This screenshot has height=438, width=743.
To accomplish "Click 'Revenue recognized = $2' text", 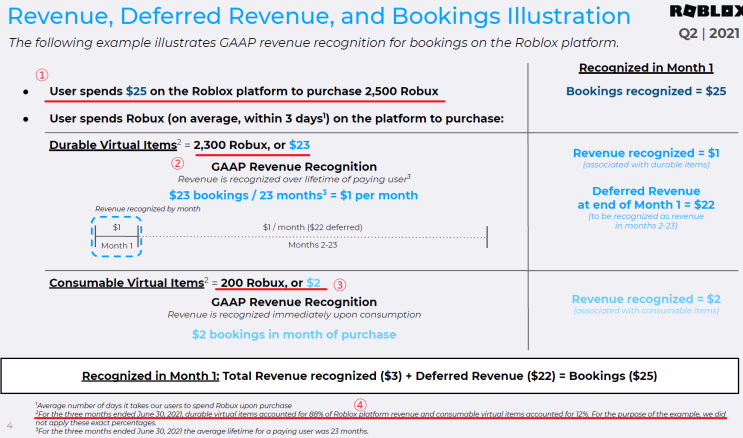I will click(646, 299).
